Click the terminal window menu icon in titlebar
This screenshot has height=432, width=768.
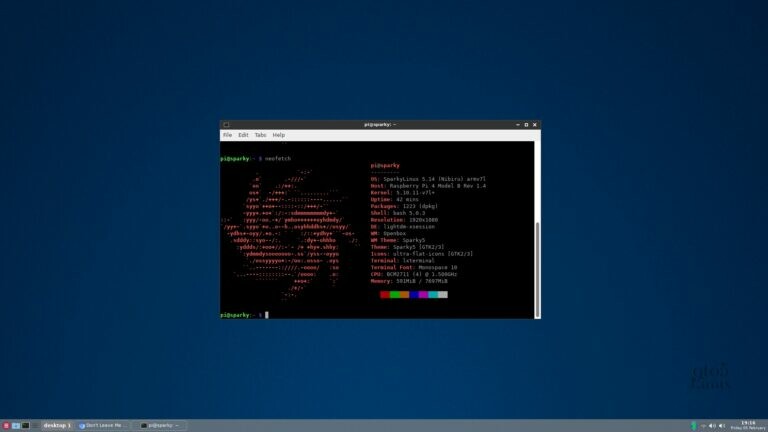click(x=226, y=125)
